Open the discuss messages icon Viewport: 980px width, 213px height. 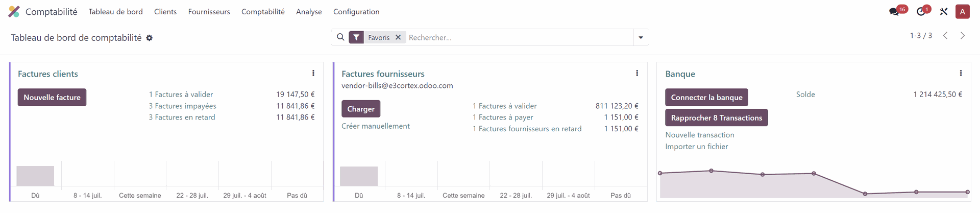click(x=894, y=12)
